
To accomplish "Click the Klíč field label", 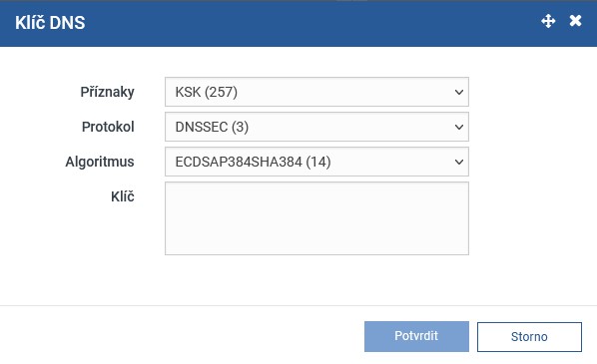I will (x=123, y=196).
